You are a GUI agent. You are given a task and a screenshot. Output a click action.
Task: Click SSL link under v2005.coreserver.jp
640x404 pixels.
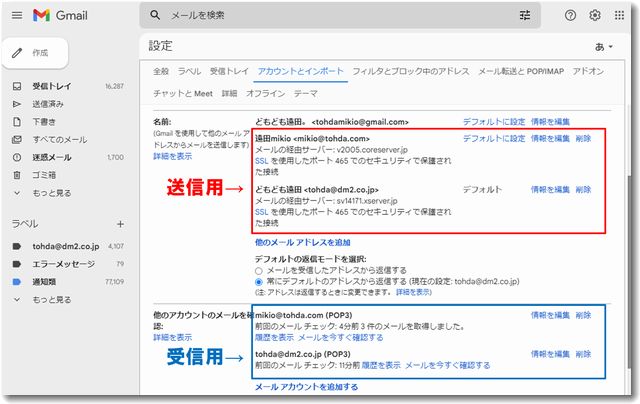[x=262, y=161]
